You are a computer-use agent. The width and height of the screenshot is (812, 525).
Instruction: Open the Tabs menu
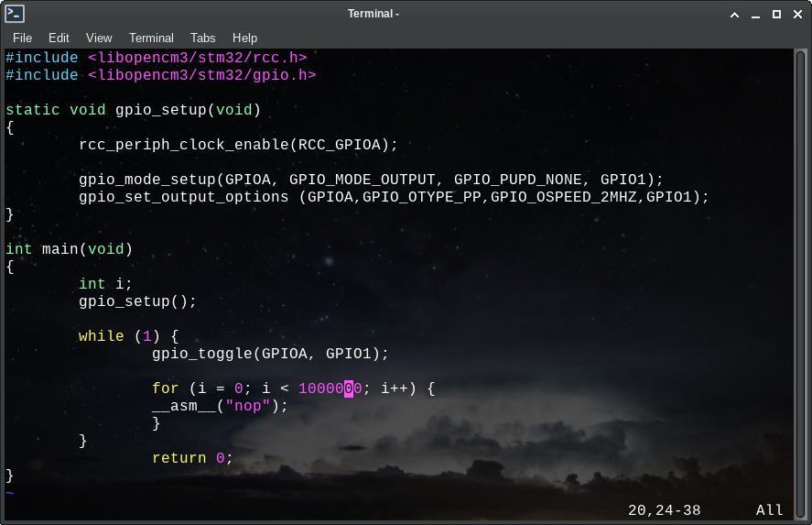point(203,38)
